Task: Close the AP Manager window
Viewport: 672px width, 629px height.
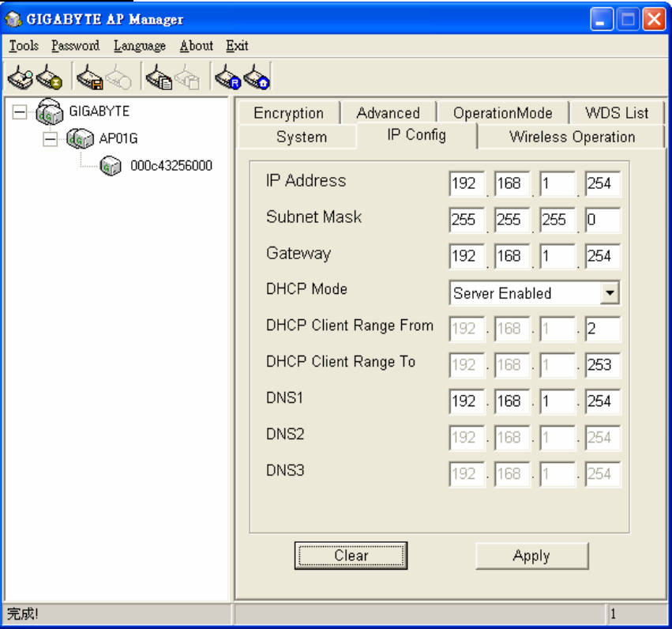Action: point(654,19)
